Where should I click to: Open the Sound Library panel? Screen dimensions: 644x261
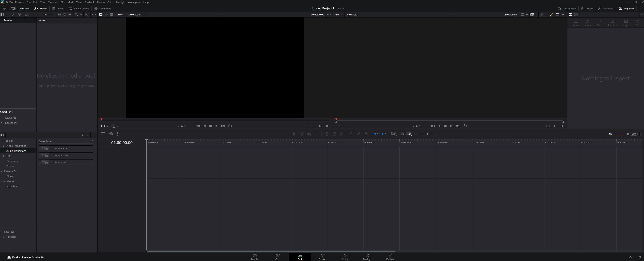[x=79, y=8]
